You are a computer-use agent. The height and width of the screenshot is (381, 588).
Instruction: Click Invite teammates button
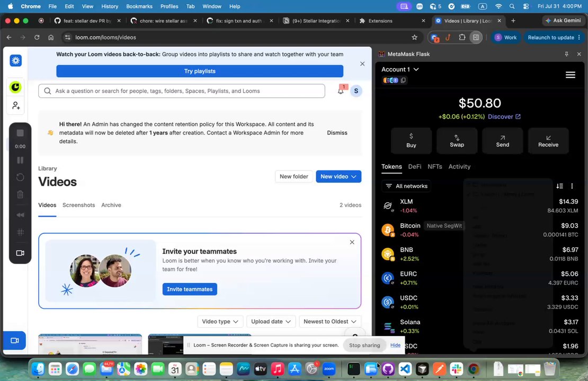190,289
